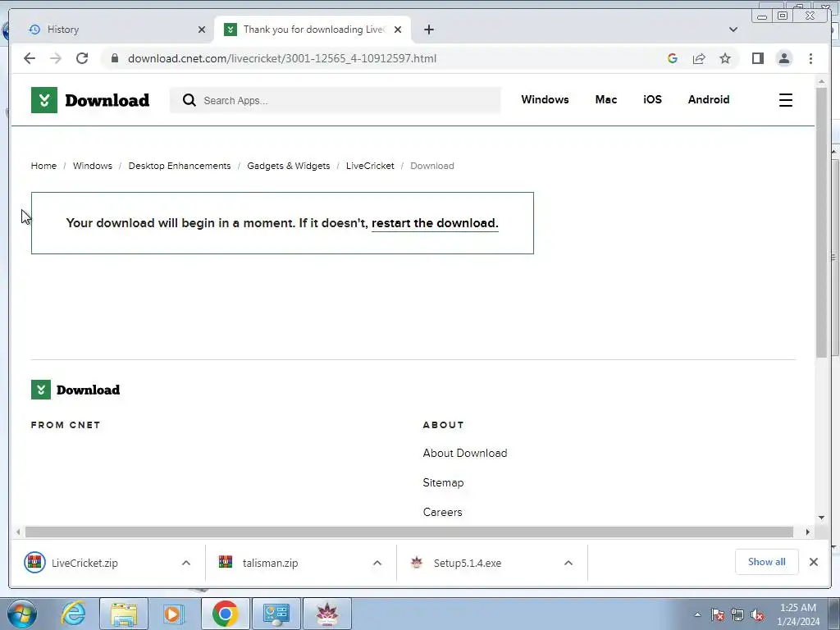Click the vertical page scrollbar thumb

click(x=821, y=222)
